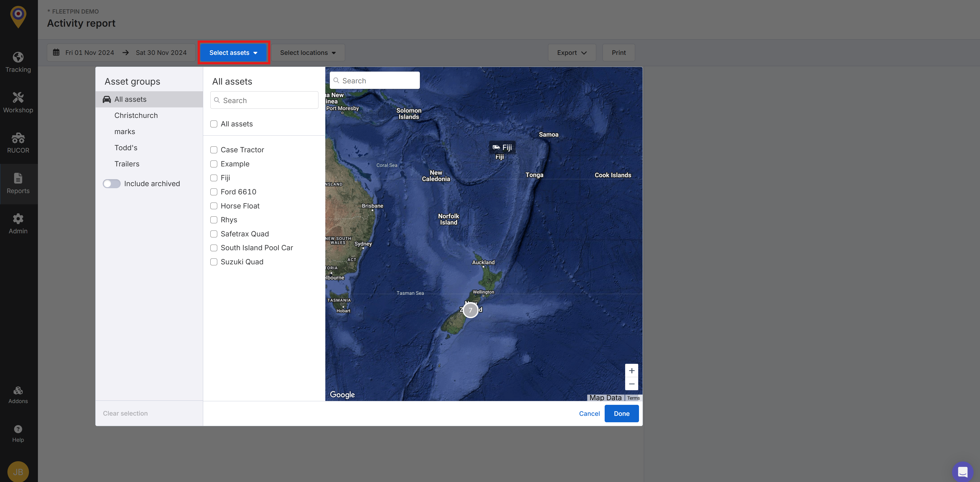Click the Cancel link

[589, 414]
